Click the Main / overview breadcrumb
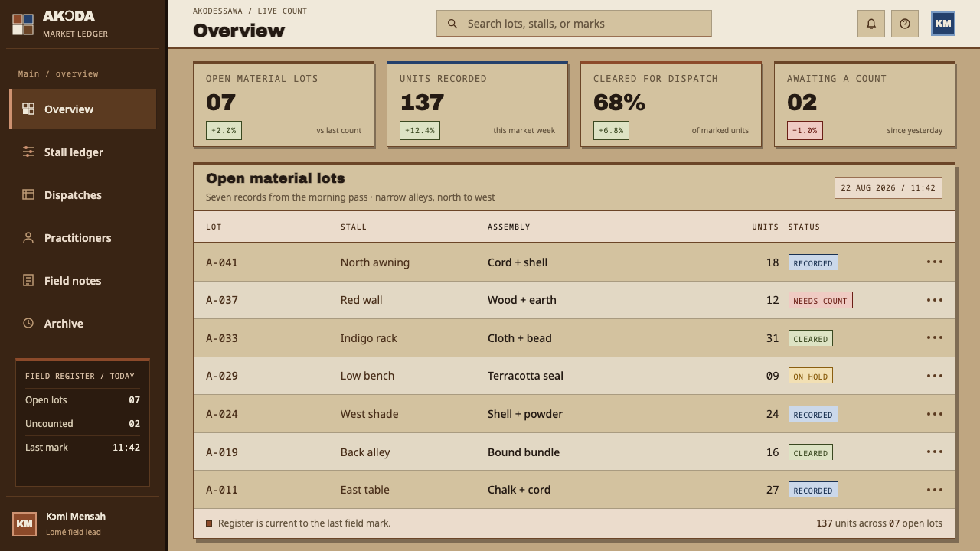Image resolution: width=980 pixels, height=551 pixels. [x=58, y=73]
